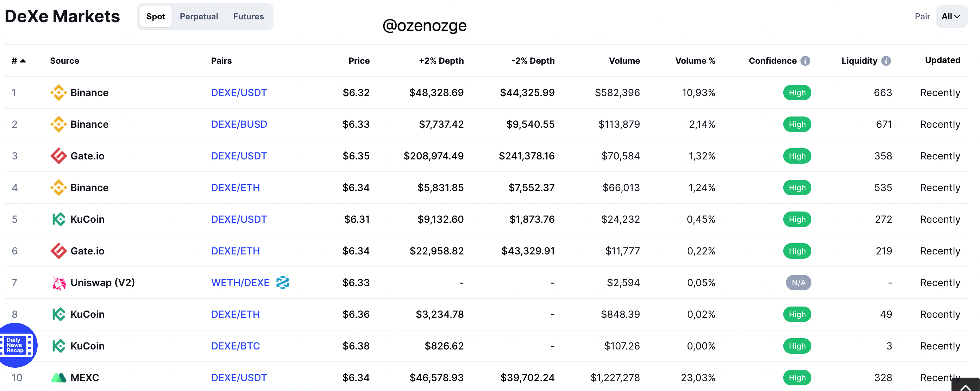Click the Liquidity info icon
980x391 pixels.
(x=886, y=61)
